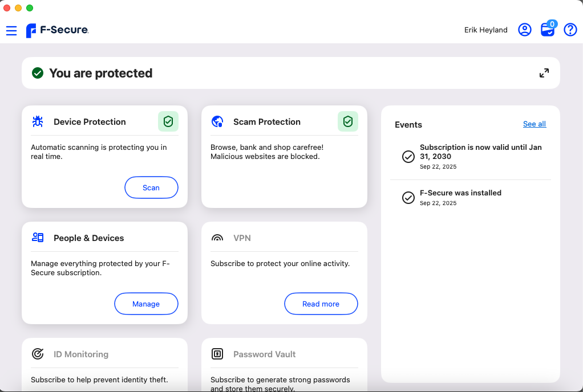The height and width of the screenshot is (392, 583).
Task: Click the VPN signal icon
Action: (x=217, y=238)
